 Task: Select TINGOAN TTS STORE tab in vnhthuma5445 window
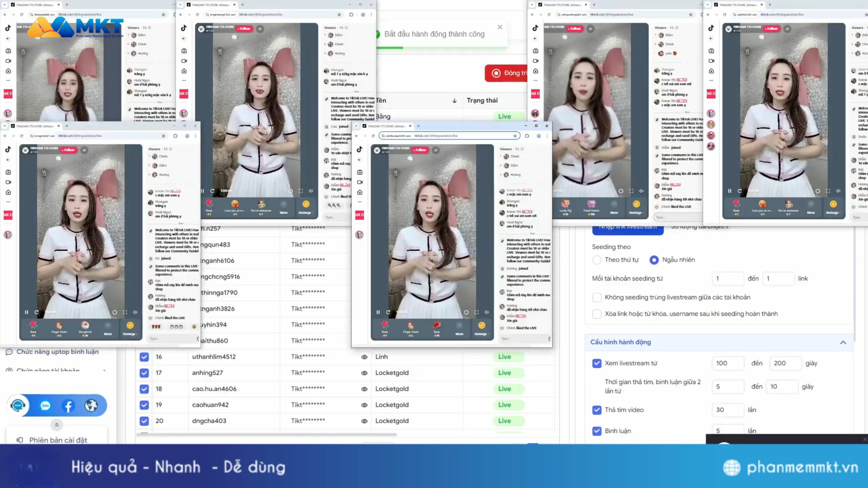387,126
